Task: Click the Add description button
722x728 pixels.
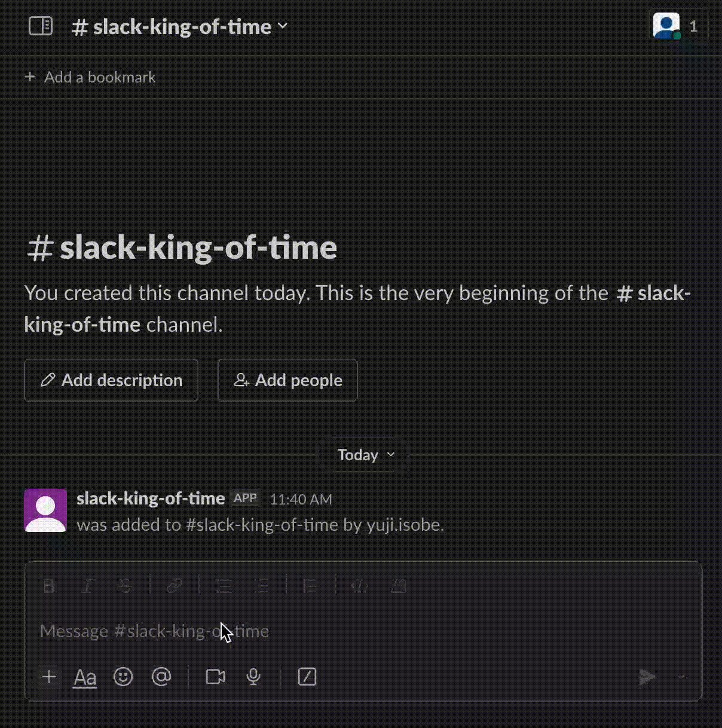Action: point(111,380)
